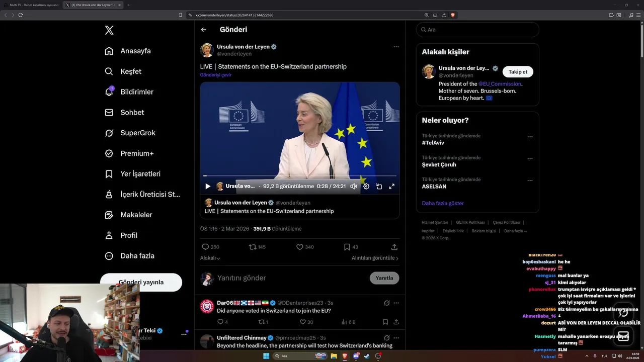Mute the video volume
644x362 pixels.
(354, 186)
